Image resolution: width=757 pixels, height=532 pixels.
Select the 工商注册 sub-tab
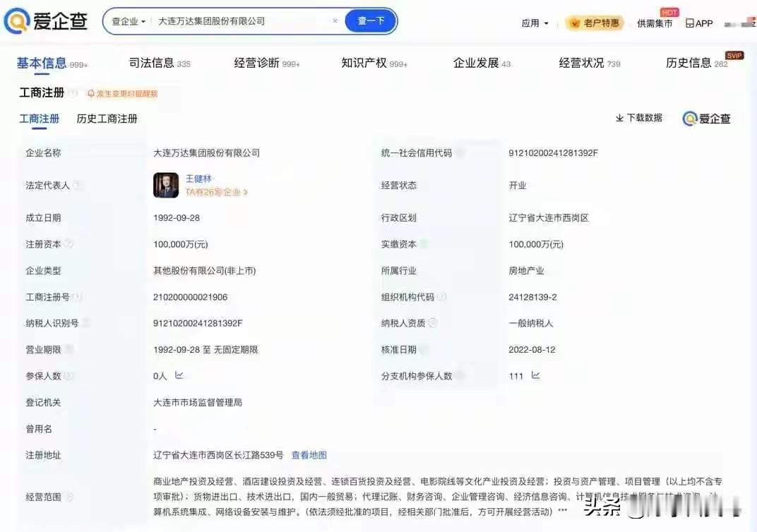click(x=39, y=119)
